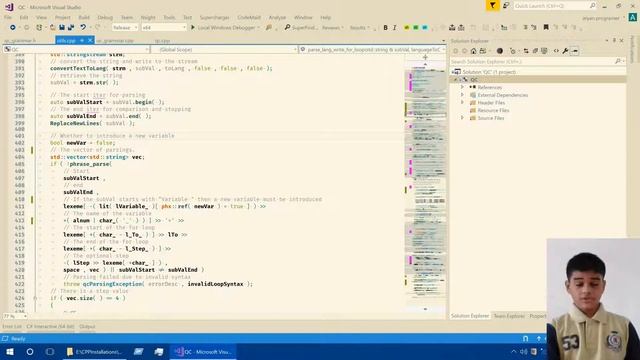Open Windows Start menu
The width and height of the screenshot is (640, 360).
pyautogui.click(x=10, y=351)
